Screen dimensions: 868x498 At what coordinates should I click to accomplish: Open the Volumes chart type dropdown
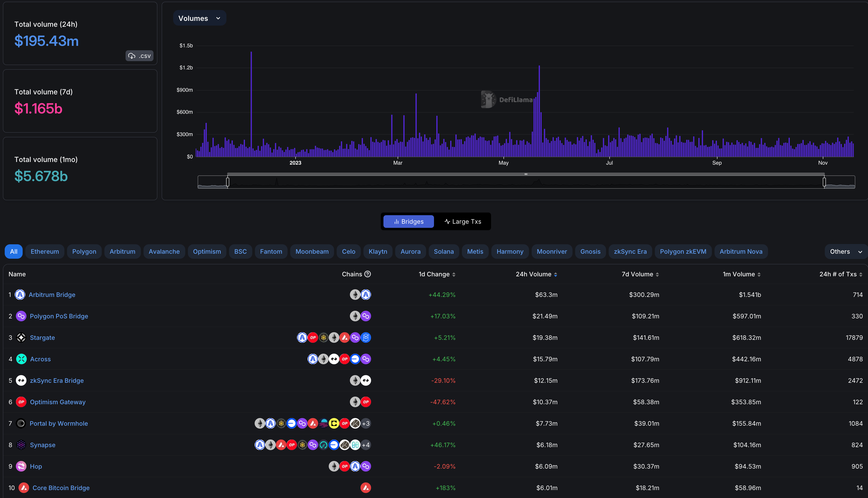point(199,18)
